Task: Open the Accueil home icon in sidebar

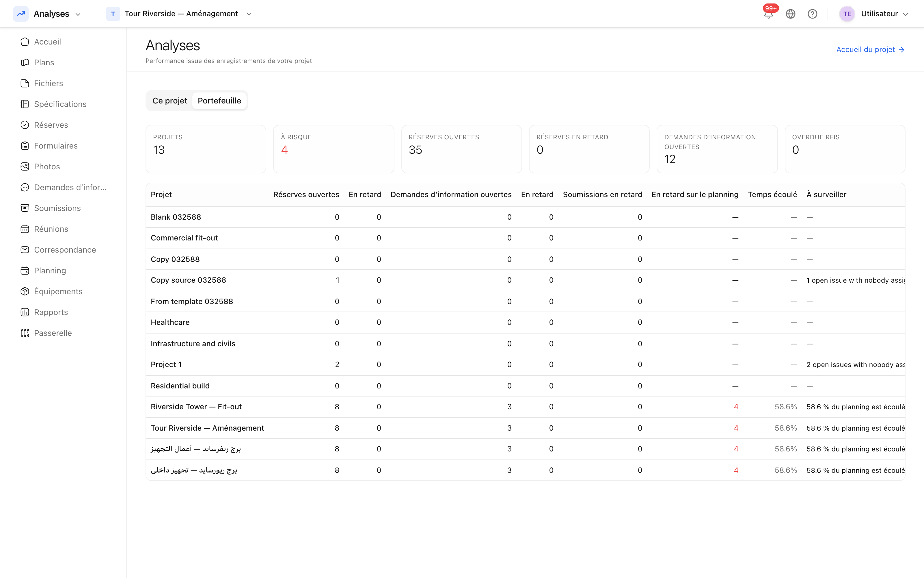Action: click(x=25, y=42)
